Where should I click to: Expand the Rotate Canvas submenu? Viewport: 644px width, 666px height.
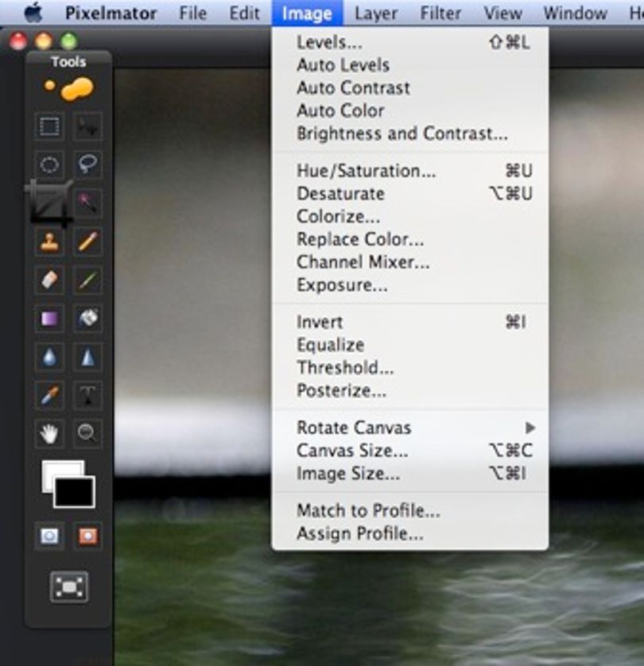point(410,428)
